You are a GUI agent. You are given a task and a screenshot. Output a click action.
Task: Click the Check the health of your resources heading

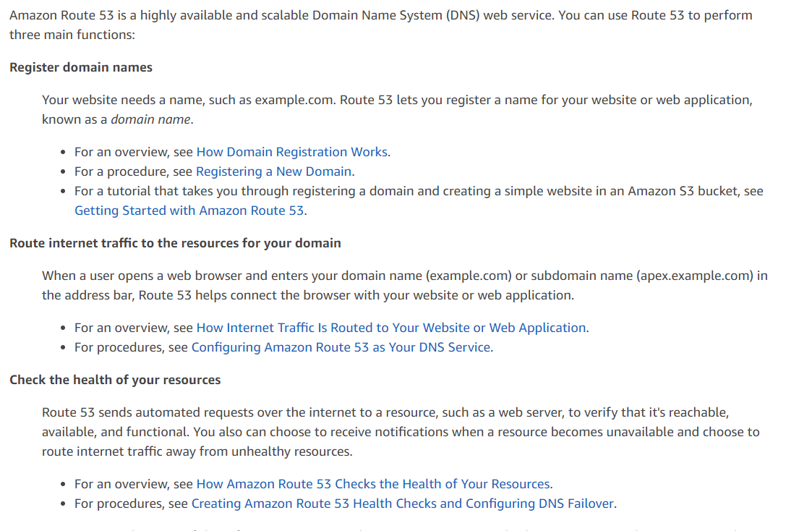[115, 380]
